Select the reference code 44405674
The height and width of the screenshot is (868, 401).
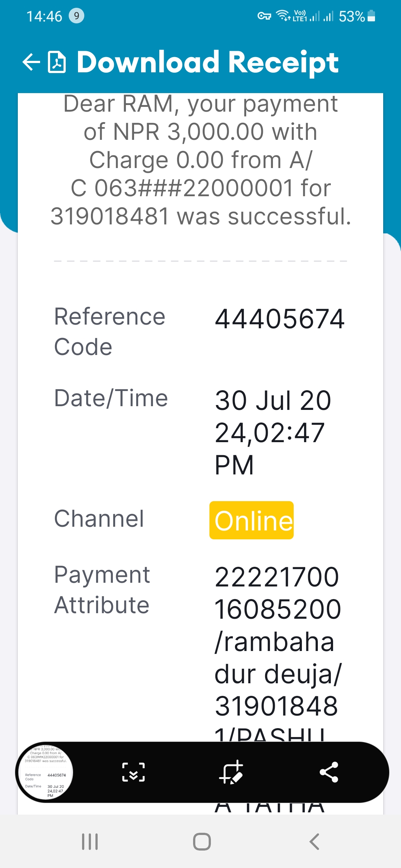coord(280,319)
